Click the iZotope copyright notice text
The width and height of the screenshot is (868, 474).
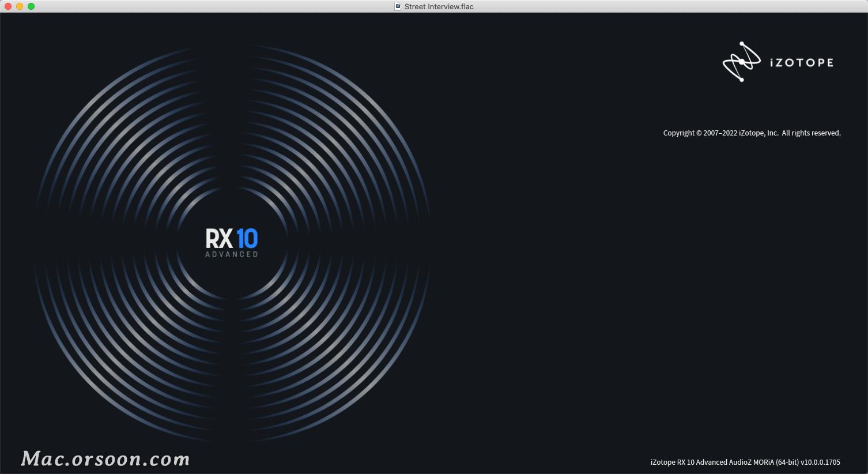751,133
